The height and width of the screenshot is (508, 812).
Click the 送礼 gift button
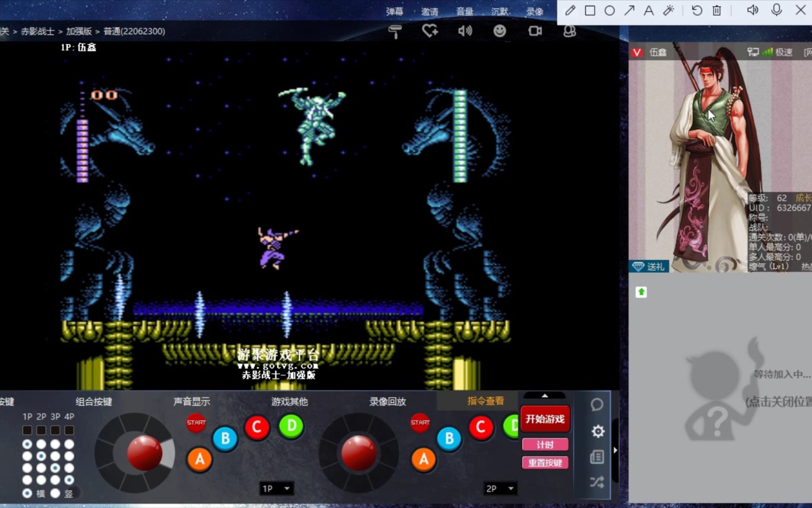click(x=649, y=267)
